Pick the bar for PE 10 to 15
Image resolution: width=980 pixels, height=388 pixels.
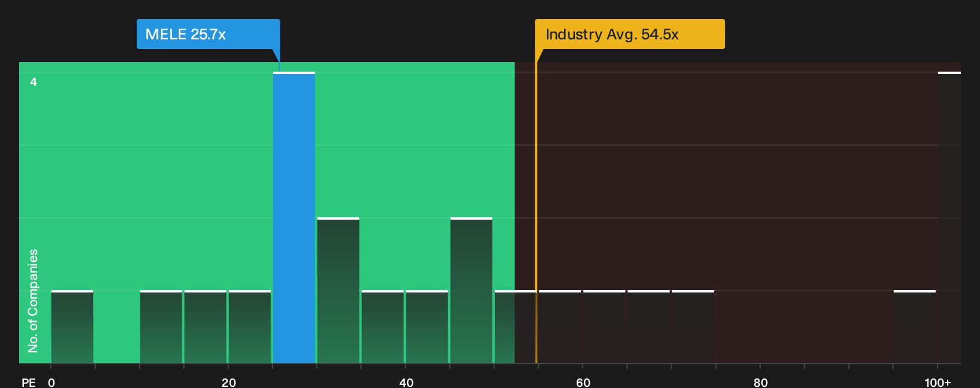coord(161,327)
